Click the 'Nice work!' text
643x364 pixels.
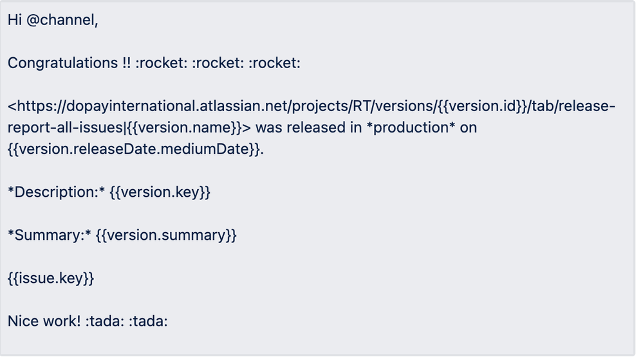(44, 322)
